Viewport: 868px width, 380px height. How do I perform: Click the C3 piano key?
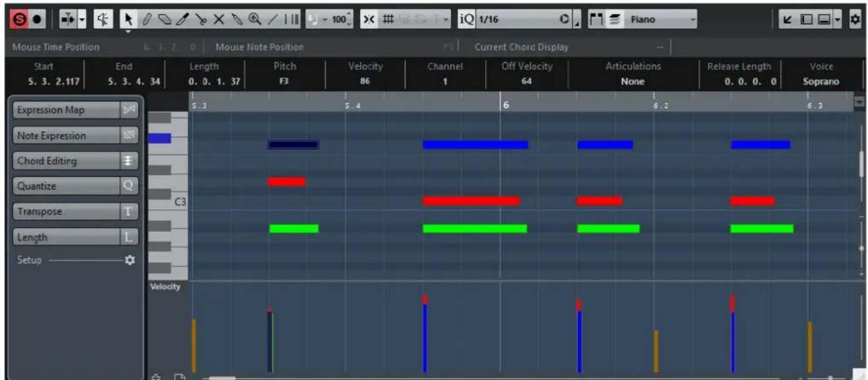pyautogui.click(x=169, y=202)
